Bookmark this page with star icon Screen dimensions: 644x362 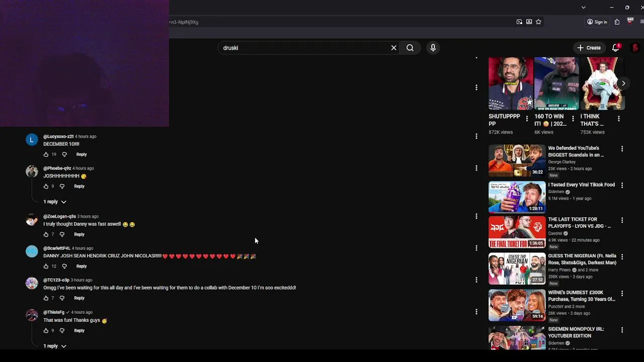538,22
